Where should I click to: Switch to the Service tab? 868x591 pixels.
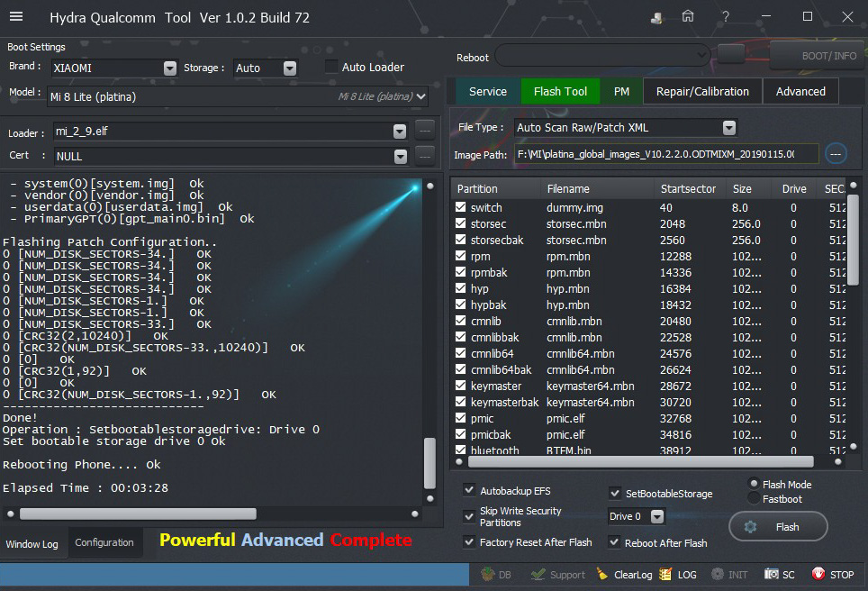pos(488,91)
